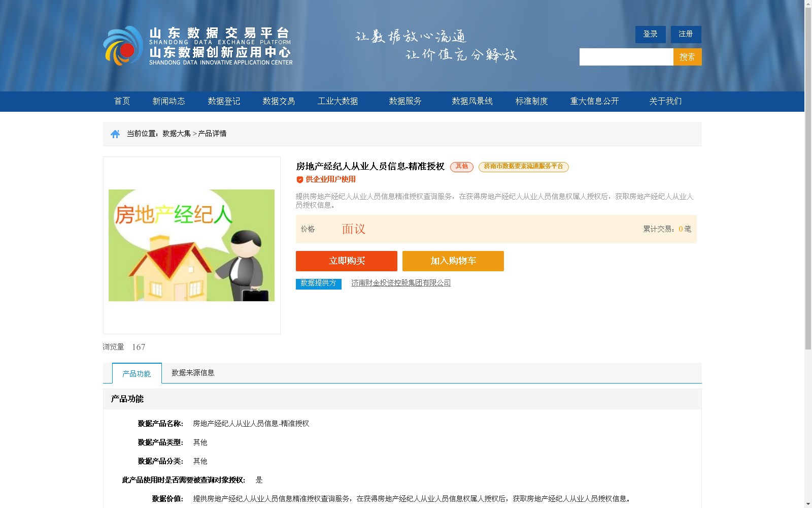Image resolution: width=812 pixels, height=508 pixels.
Task: Click 数据大集 breadcrumb link
Action: [x=177, y=134]
